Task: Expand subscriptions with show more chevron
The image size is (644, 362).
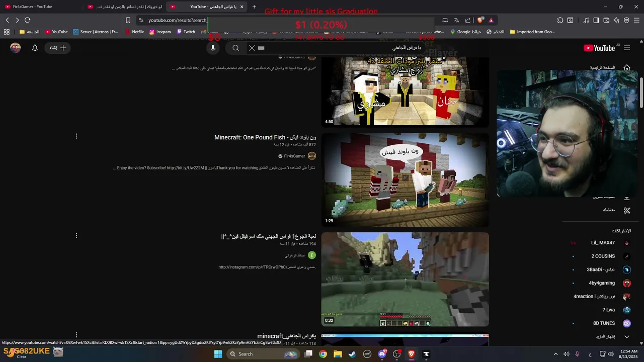Action: point(627,336)
